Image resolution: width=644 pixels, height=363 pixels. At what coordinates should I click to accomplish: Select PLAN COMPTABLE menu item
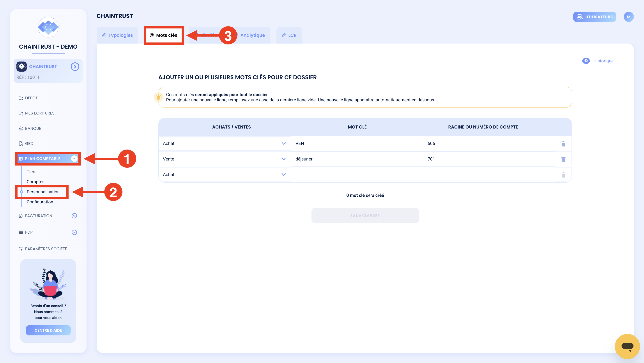coord(48,159)
